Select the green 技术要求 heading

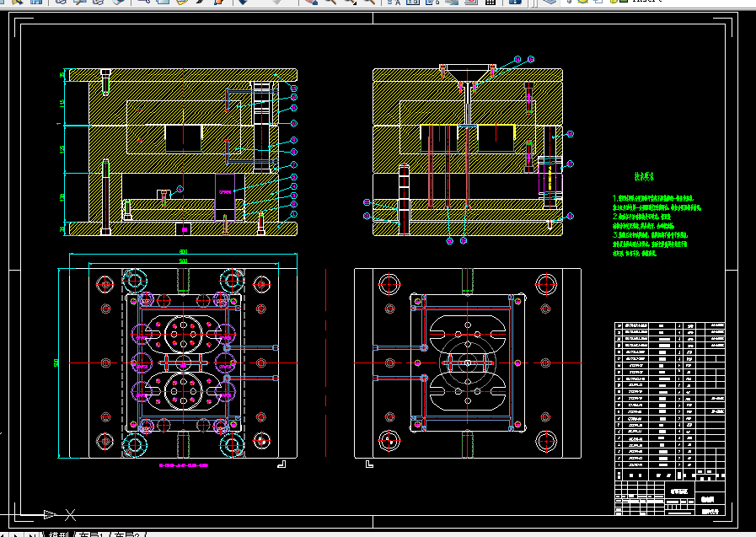point(644,177)
